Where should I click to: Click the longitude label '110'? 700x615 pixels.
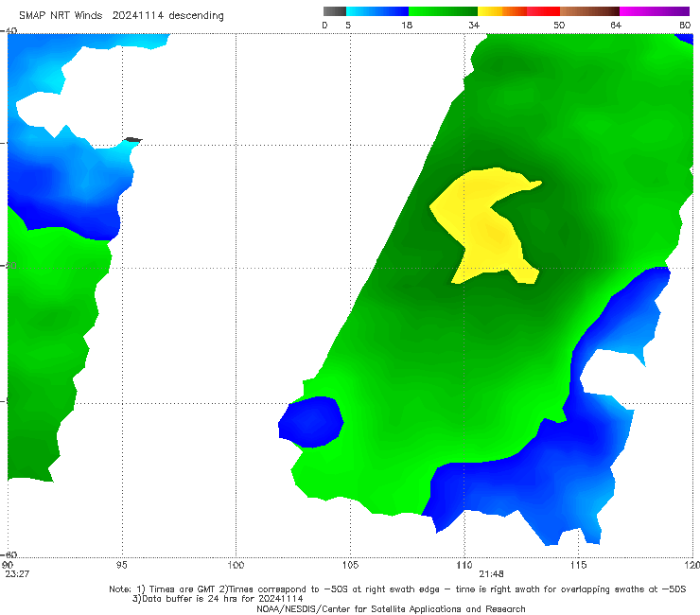[x=464, y=565]
